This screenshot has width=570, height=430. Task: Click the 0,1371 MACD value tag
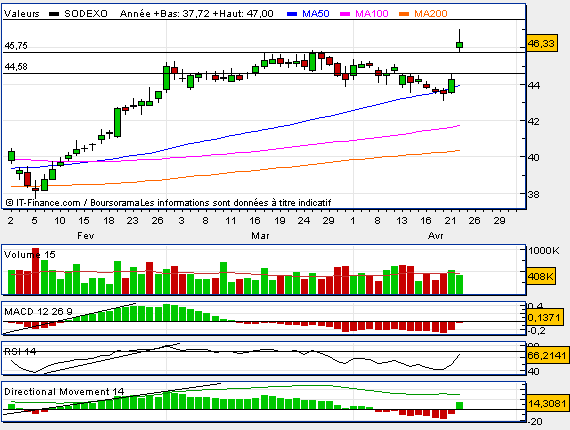545,318
